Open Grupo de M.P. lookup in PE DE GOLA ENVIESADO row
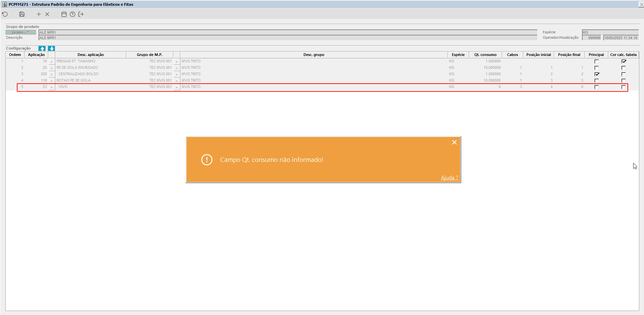The height and width of the screenshot is (315, 644). pos(177,68)
